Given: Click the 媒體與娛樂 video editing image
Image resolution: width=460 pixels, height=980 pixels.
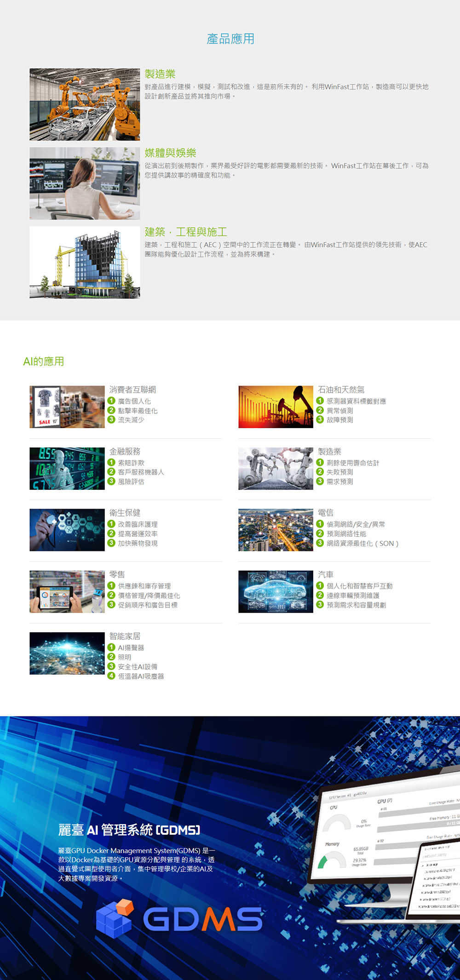Looking at the screenshot, I should tap(85, 183).
